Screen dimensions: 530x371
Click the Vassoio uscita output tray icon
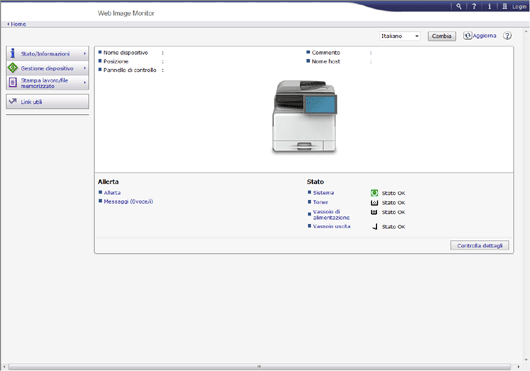coord(375,226)
